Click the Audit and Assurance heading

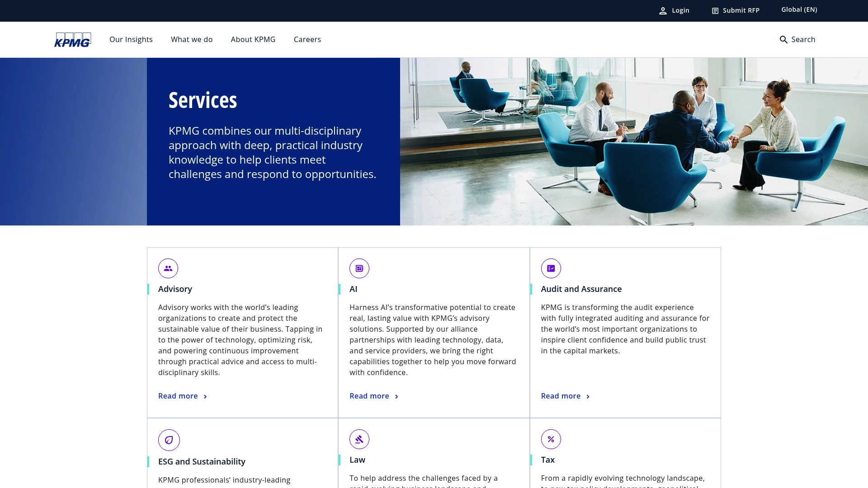[581, 289]
